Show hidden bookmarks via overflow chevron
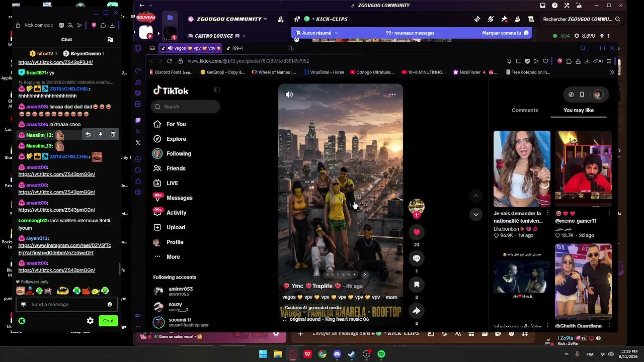This screenshot has width=644, height=362. click(x=612, y=72)
